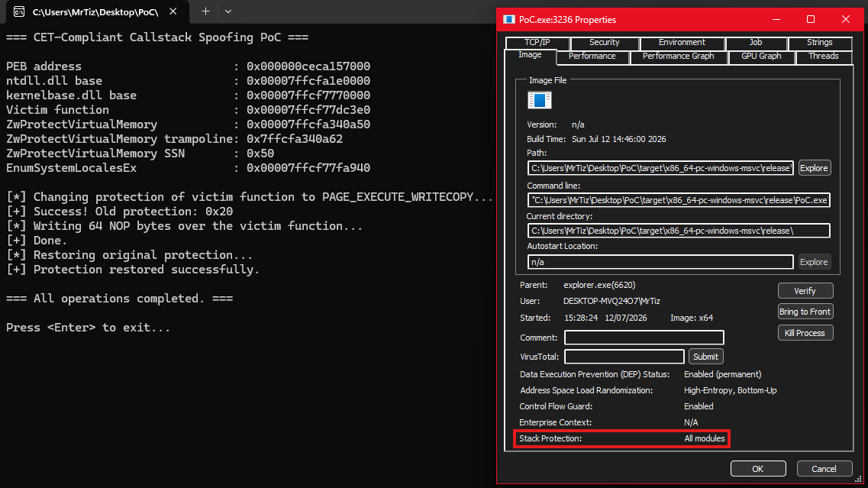Expand the terminal profile dropdown chevron

coord(228,11)
